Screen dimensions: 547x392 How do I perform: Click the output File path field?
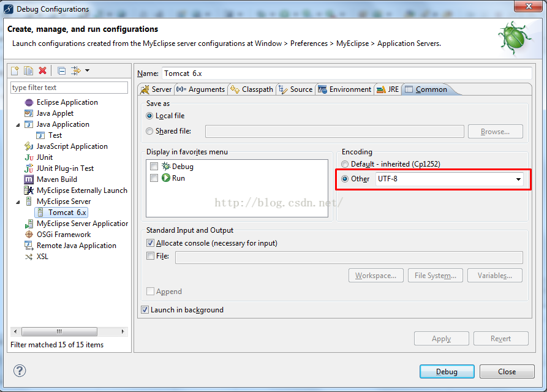pyautogui.click(x=349, y=257)
